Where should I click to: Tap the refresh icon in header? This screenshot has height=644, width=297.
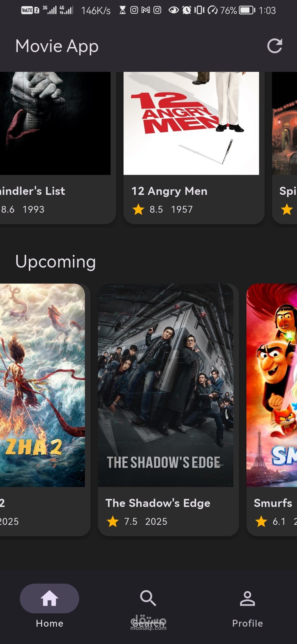275,46
